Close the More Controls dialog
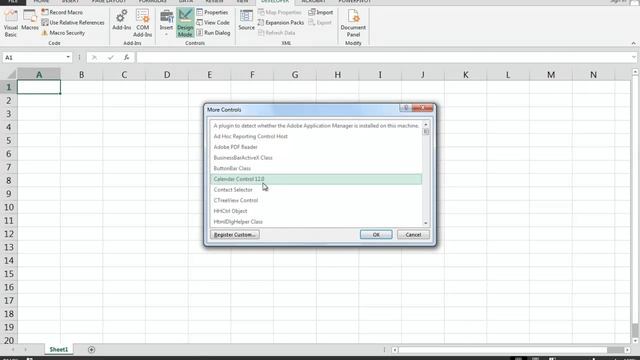The image size is (640, 360). [x=422, y=108]
